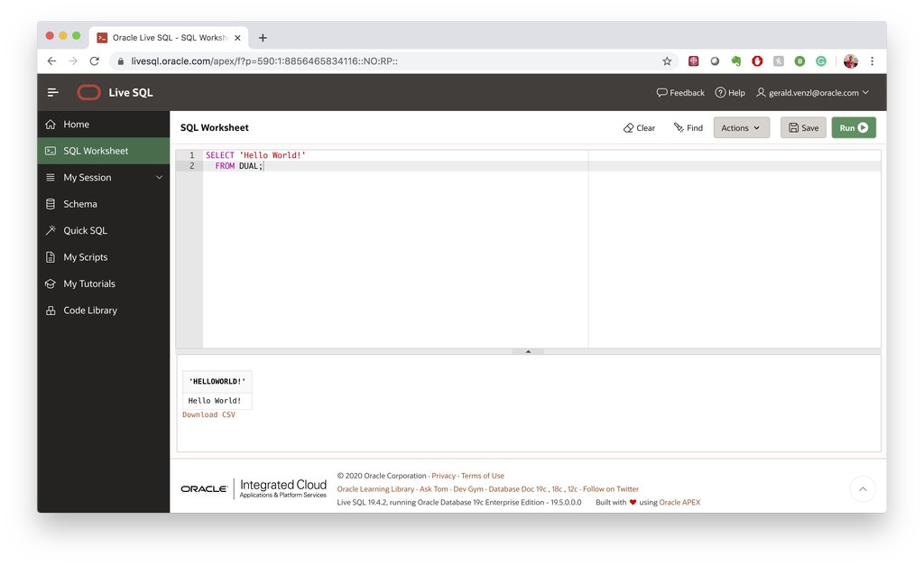Open Oracle Learning Library link
The height and width of the screenshot is (566, 924).
[375, 489]
